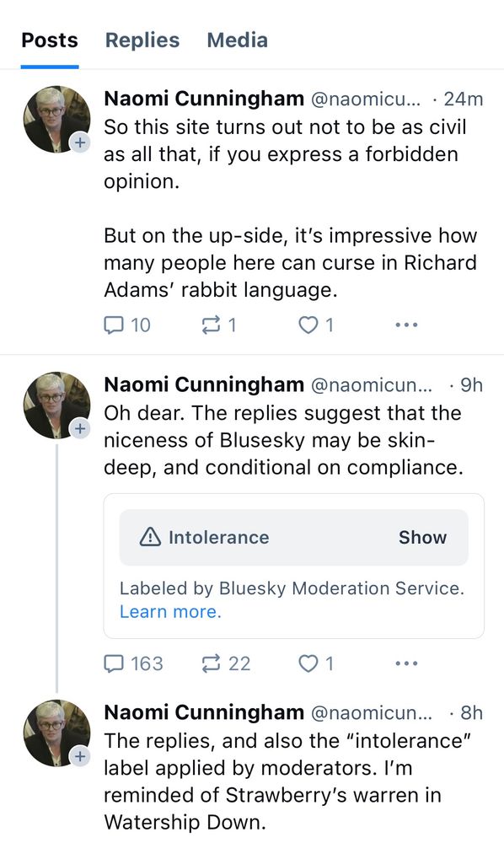This screenshot has height=843, width=504.
Task: Show the hidden Intolerance-labeled content
Action: [x=423, y=537]
